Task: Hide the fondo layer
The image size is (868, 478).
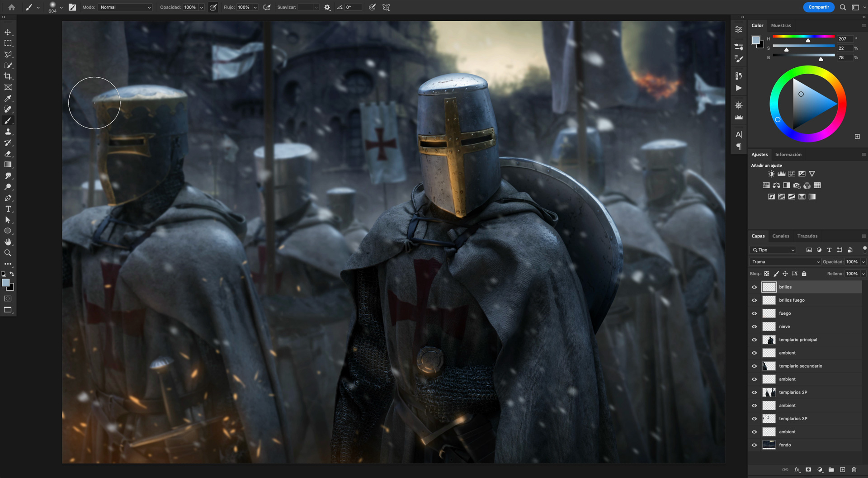Action: point(754,445)
